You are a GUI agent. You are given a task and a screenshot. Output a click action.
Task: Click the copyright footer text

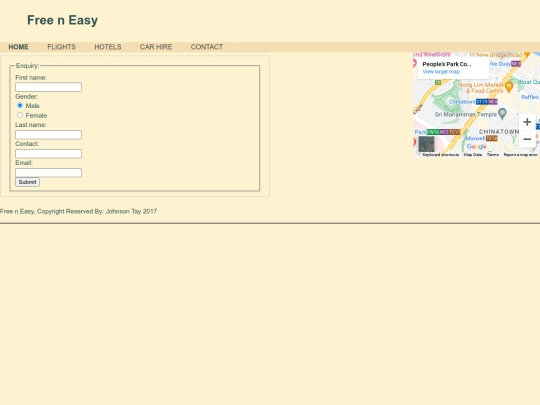(78, 211)
